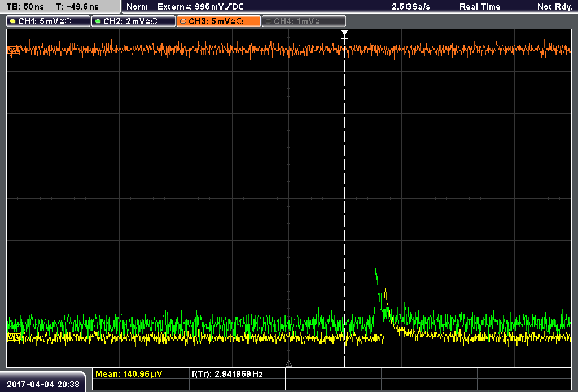The height and width of the screenshot is (392, 578).
Task: Click the grey time reference triangle at bottom
Action: click(288, 364)
